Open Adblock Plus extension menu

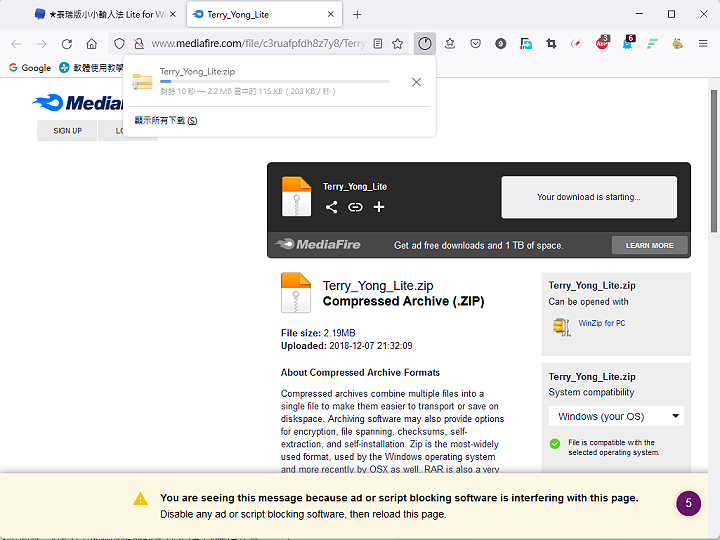[x=602, y=43]
